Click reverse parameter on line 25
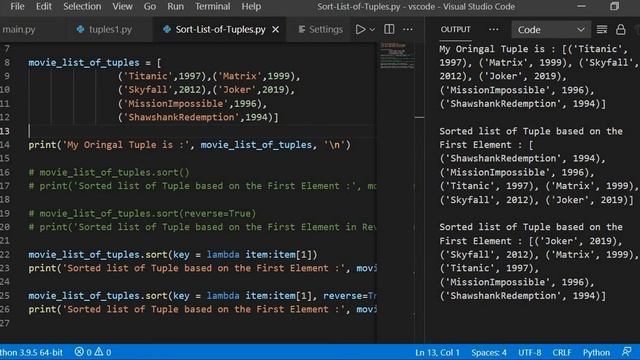This screenshot has height=360, width=640. (342, 296)
